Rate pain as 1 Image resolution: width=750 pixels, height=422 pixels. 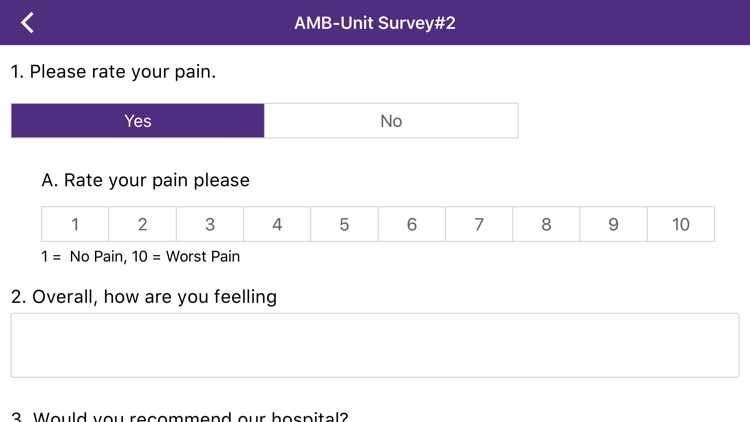click(75, 224)
